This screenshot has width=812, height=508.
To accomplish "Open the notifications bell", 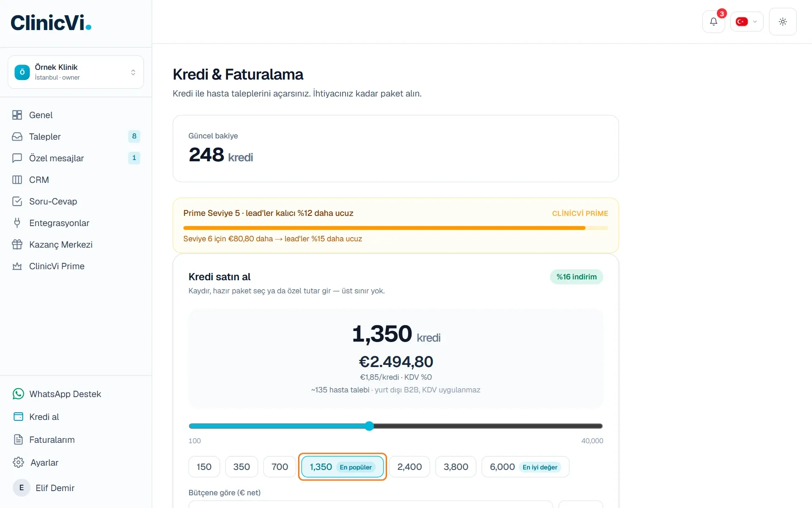I will (x=713, y=22).
